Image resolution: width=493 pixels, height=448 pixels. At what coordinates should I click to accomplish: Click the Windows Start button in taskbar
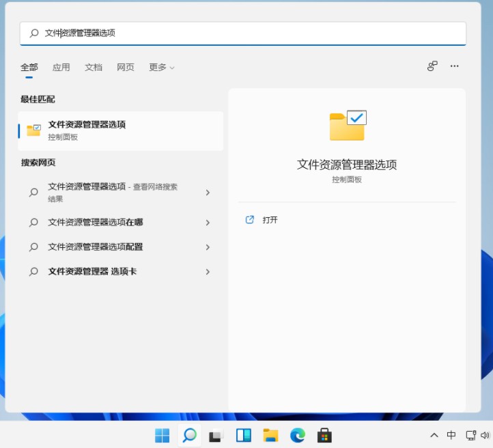[x=163, y=435]
